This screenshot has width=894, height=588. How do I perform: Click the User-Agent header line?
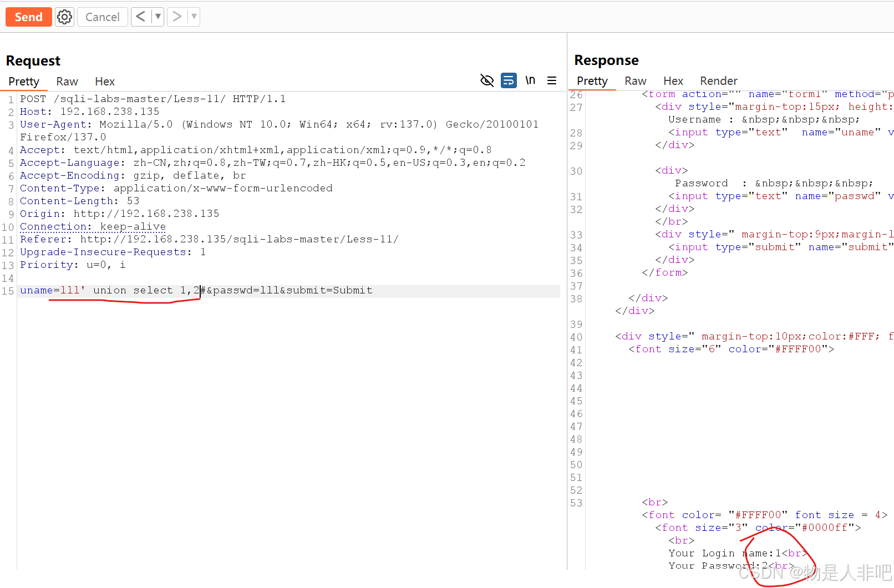(x=280, y=131)
